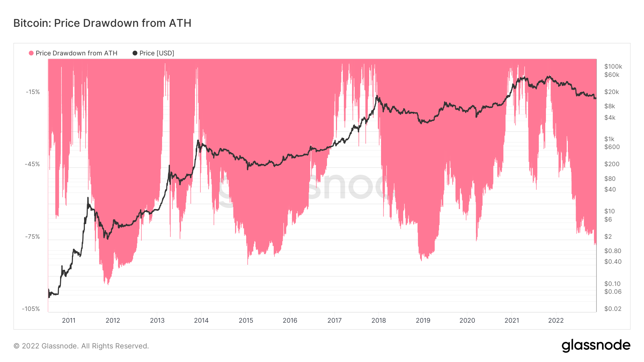
Task: Click the copyright Glassnode text
Action: tap(81, 346)
